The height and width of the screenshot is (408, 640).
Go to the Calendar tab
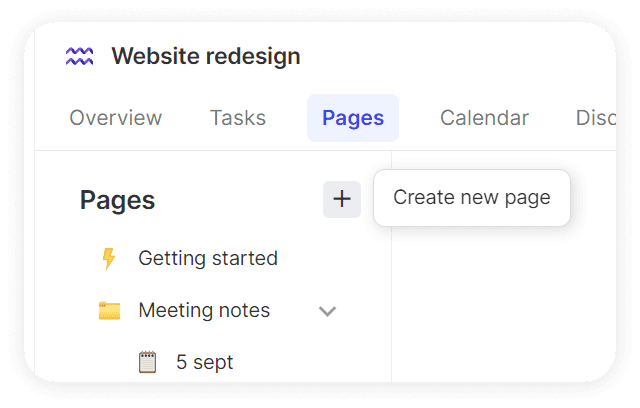[x=484, y=118]
